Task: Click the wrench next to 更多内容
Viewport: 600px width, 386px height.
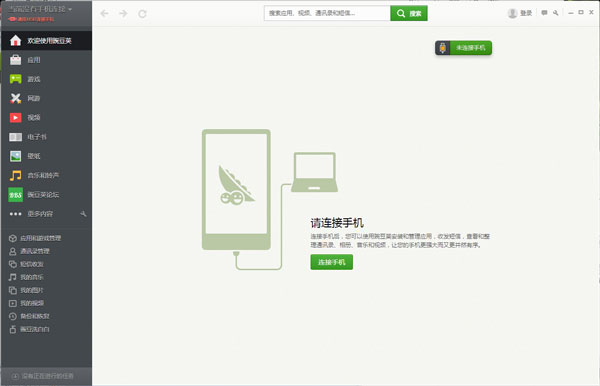Action: pyautogui.click(x=83, y=214)
